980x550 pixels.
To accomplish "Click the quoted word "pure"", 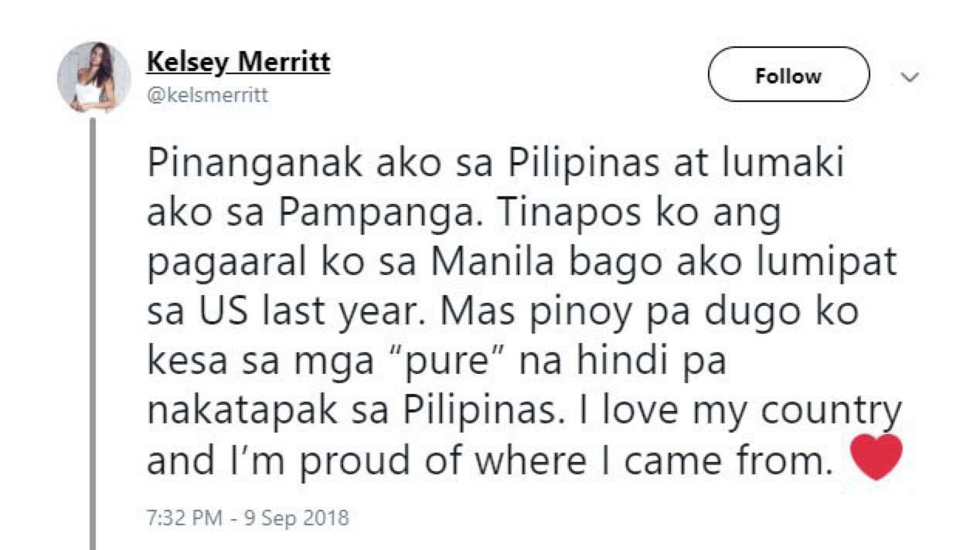I will click(436, 362).
